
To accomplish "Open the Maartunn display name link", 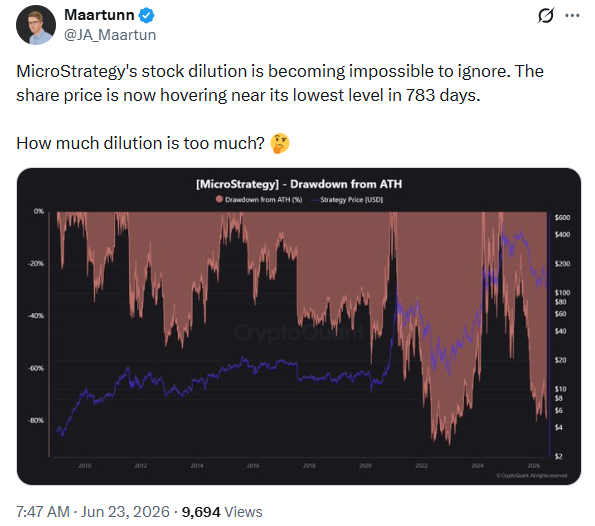I will click(99, 15).
